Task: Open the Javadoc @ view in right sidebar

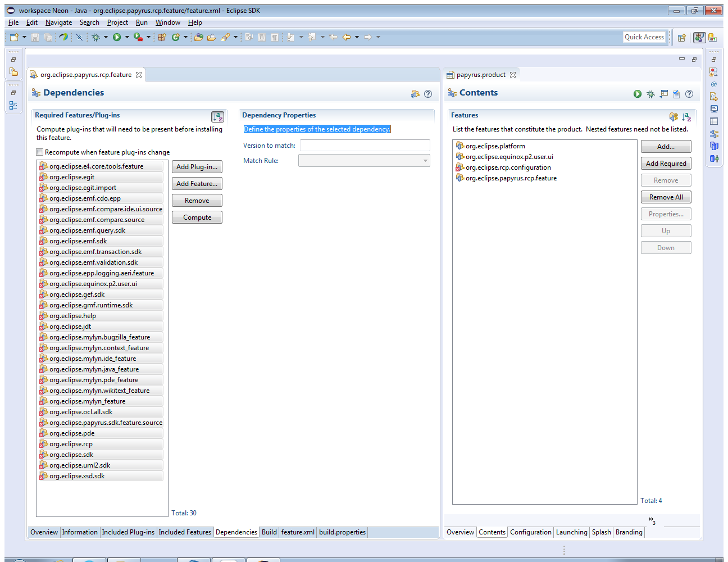Action: (714, 84)
